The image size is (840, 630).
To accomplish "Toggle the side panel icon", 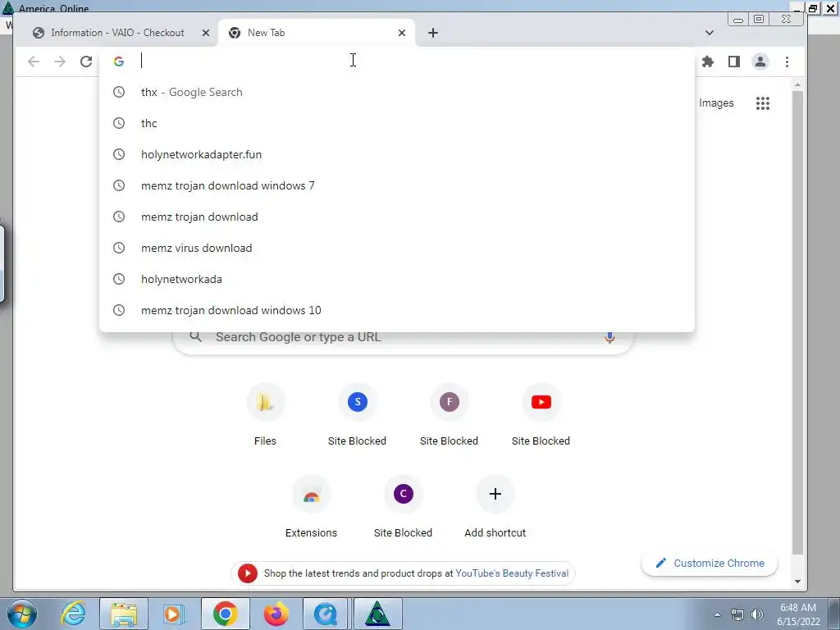I will click(734, 62).
